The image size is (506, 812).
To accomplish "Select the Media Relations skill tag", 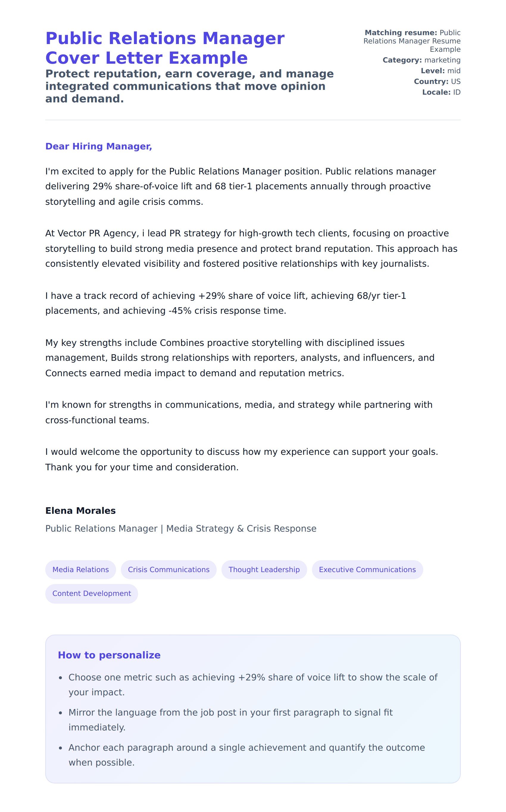I will pos(81,570).
